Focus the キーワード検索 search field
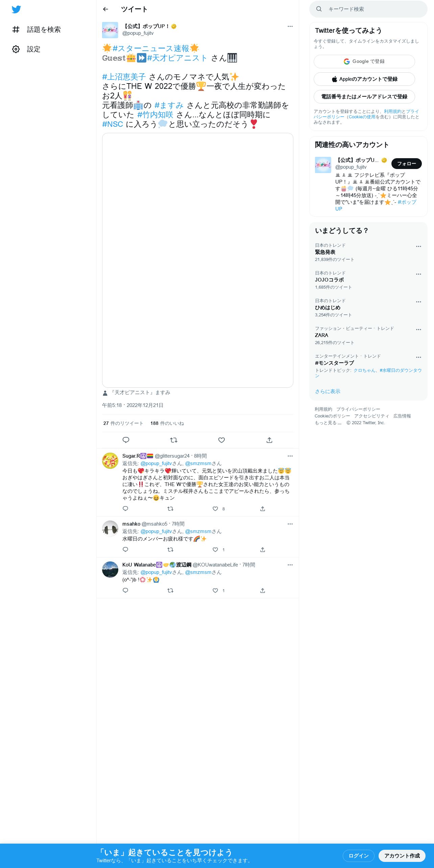This screenshot has width=434, height=868. click(x=368, y=9)
